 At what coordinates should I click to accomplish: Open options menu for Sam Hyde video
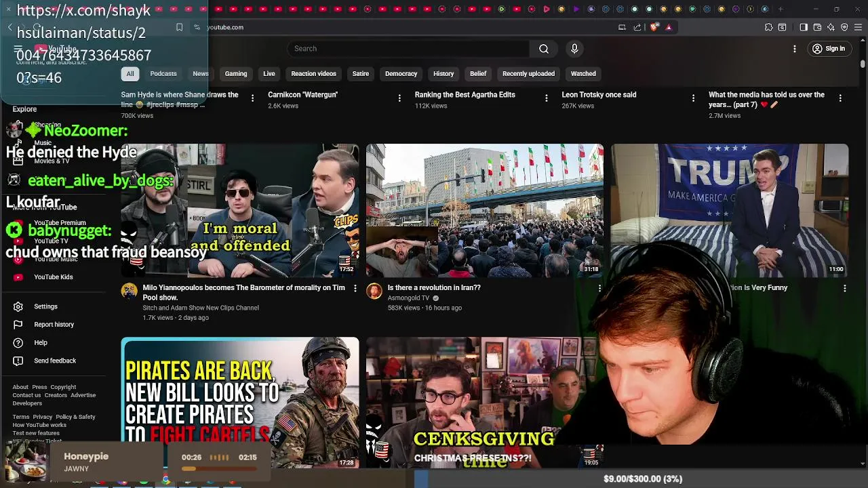252,98
